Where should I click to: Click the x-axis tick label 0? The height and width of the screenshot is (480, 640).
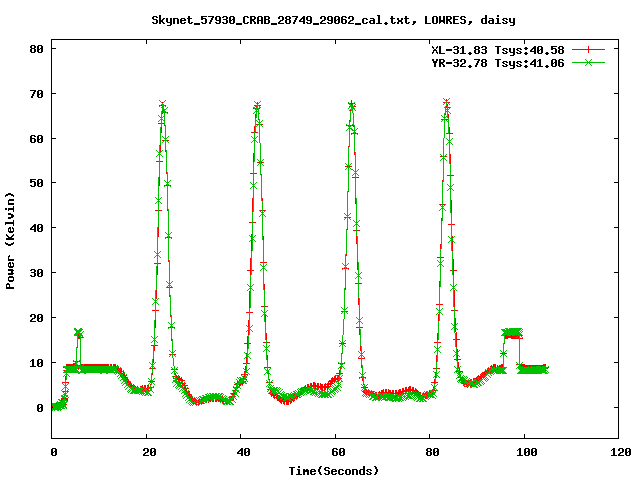point(53,452)
